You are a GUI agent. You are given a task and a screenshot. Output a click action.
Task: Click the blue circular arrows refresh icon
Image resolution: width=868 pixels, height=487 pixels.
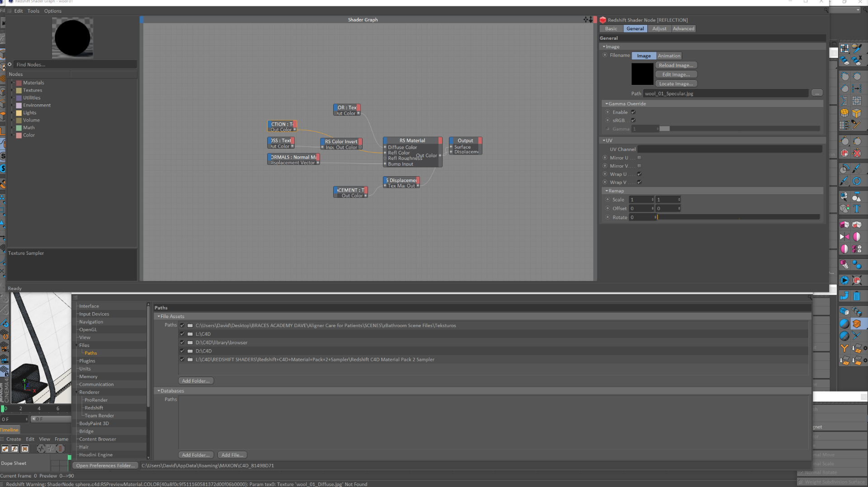[x=857, y=181]
